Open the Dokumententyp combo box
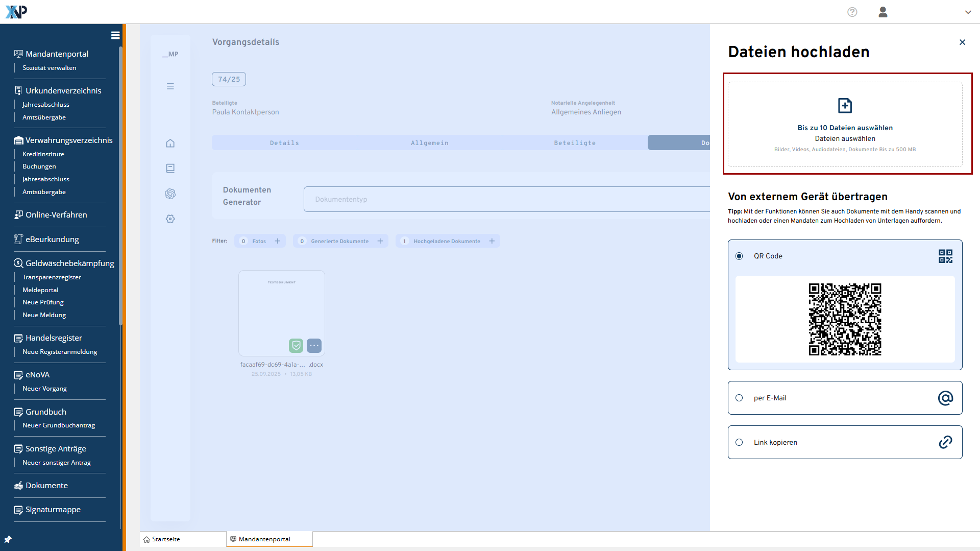980x551 pixels. click(507, 199)
